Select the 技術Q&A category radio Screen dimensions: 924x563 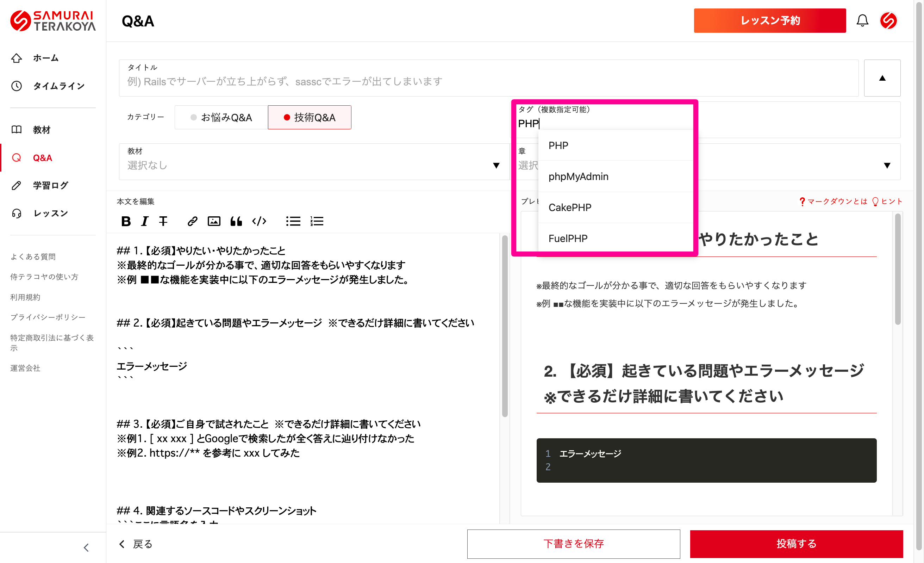310,117
